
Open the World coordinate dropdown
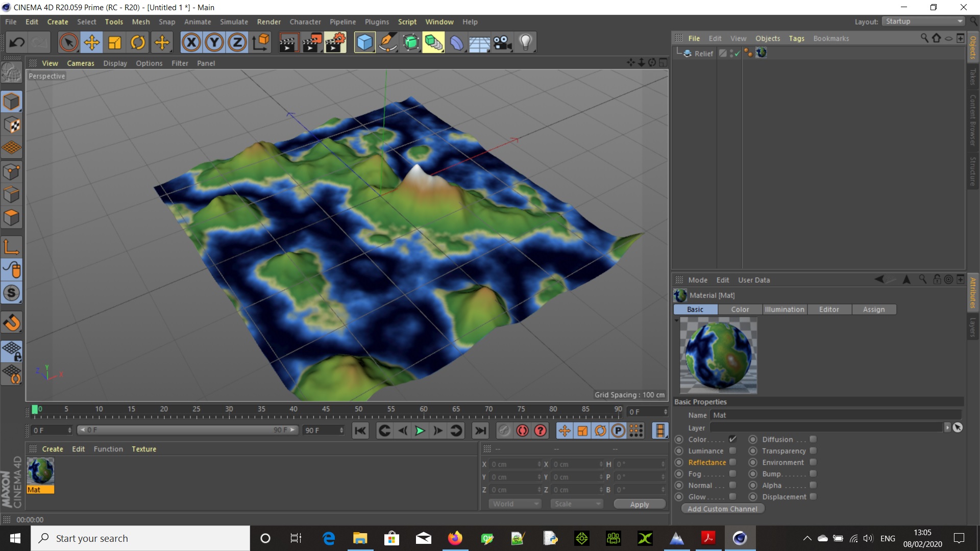[x=514, y=504]
